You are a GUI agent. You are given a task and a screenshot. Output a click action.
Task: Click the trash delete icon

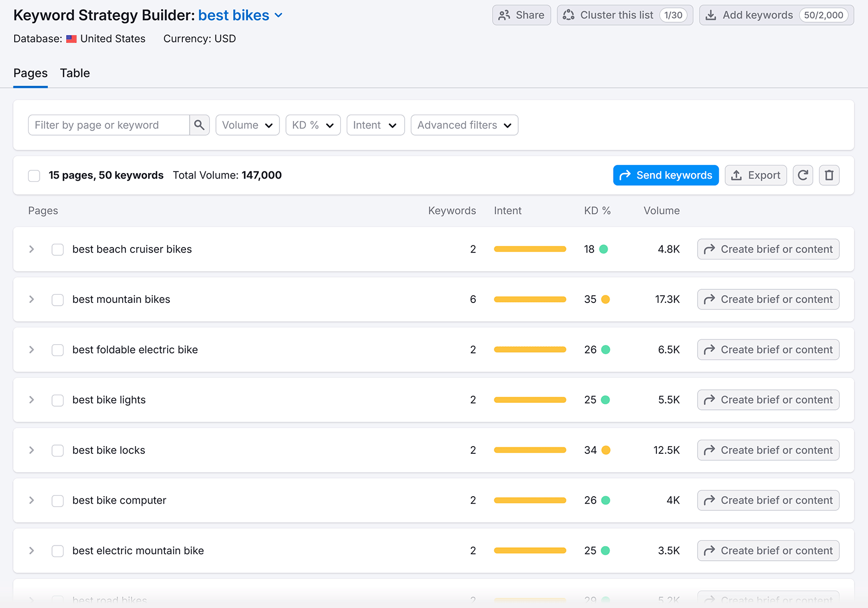(x=829, y=175)
